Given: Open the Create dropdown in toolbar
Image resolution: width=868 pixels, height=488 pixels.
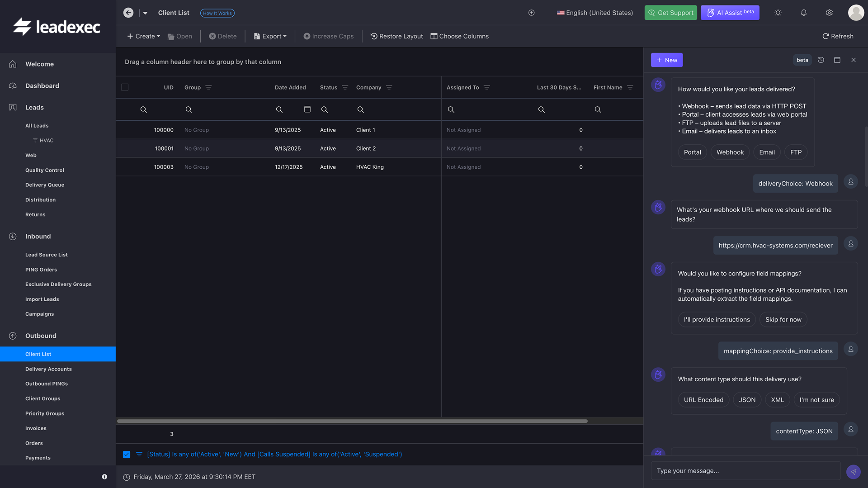Looking at the screenshot, I should 143,36.
